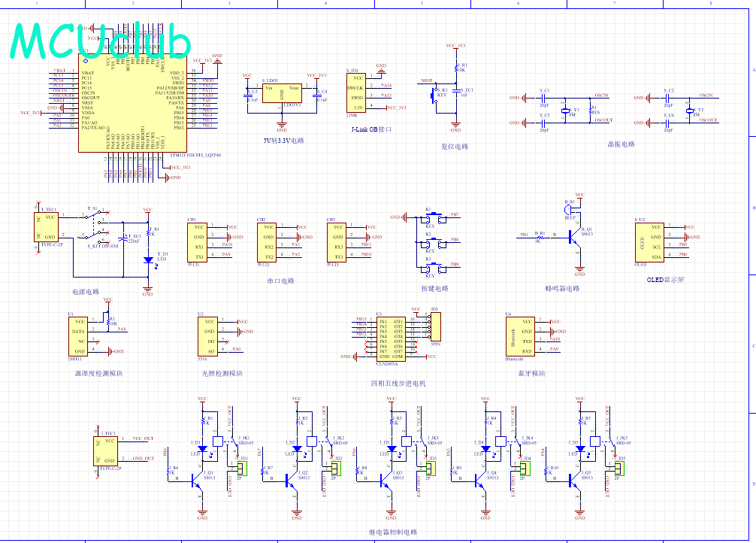Select the 5516 light sensor module U2
This screenshot has width=756, height=543.
(x=208, y=337)
